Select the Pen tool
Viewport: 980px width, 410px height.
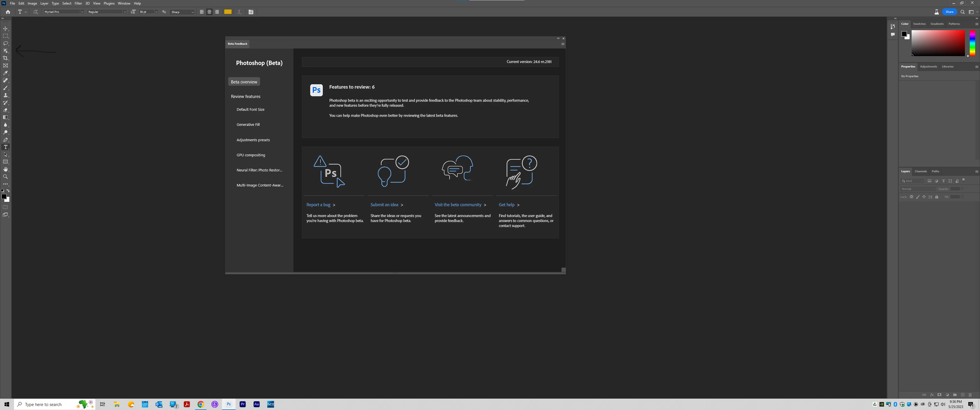click(5, 140)
